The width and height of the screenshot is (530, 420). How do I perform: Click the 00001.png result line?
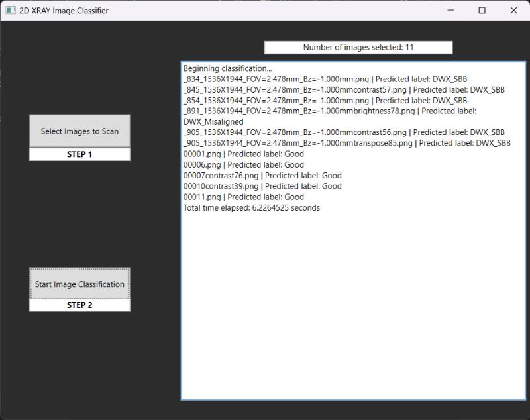tap(243, 154)
